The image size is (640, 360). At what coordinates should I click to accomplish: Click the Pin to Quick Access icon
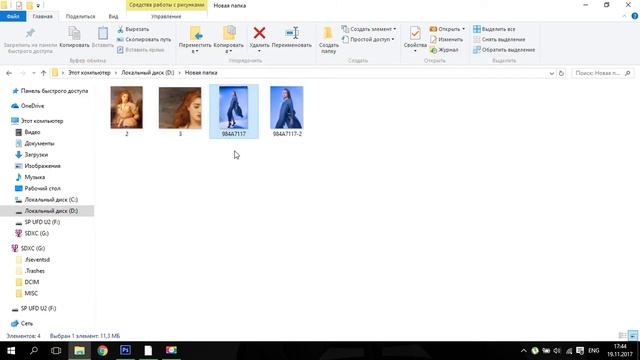coord(30,33)
